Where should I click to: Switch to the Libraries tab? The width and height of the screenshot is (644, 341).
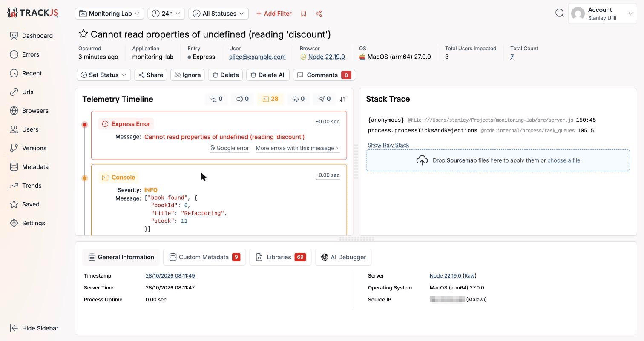[x=280, y=257]
